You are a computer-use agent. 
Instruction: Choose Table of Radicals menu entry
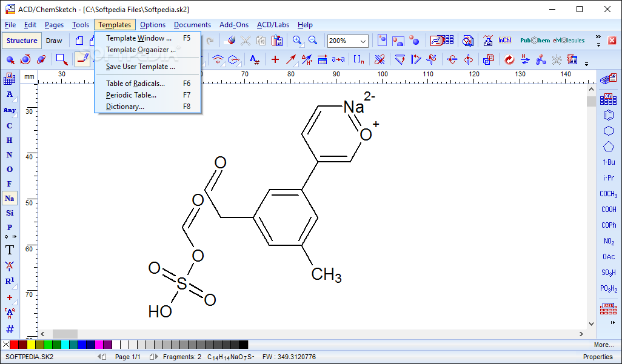coord(148,84)
